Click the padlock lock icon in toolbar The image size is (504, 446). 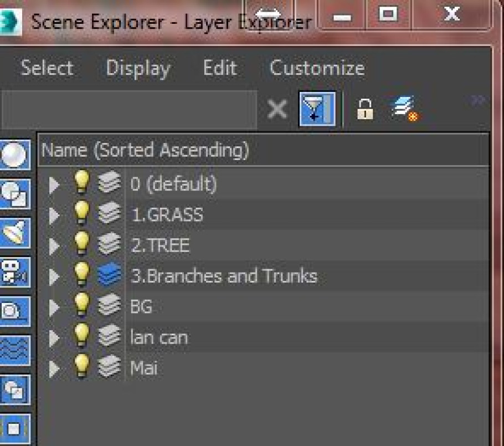[x=364, y=109]
